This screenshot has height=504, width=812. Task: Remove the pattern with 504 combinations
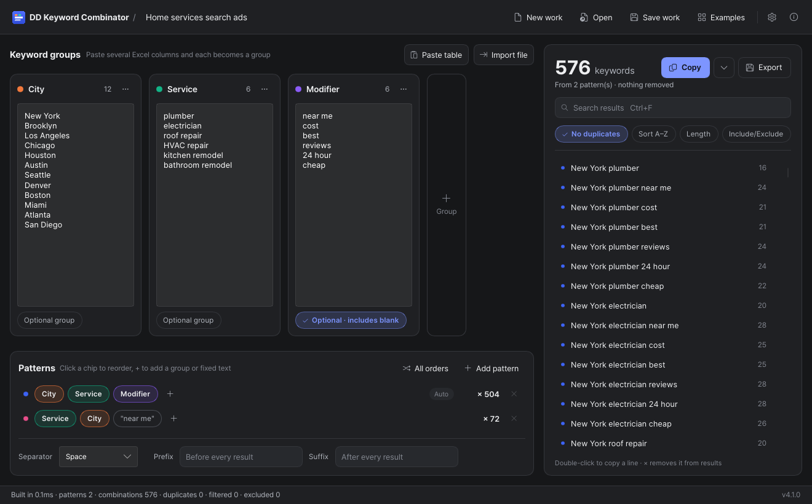(x=514, y=394)
